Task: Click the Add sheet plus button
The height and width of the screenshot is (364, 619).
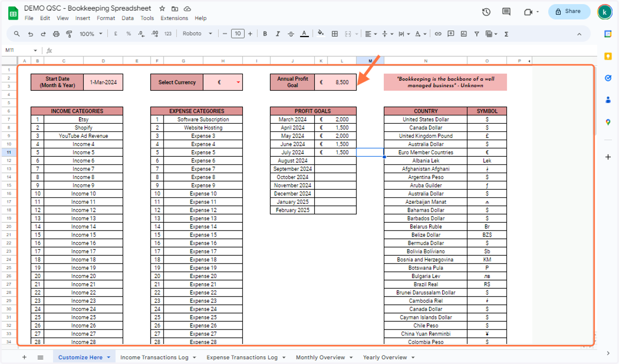Action: 24,357
